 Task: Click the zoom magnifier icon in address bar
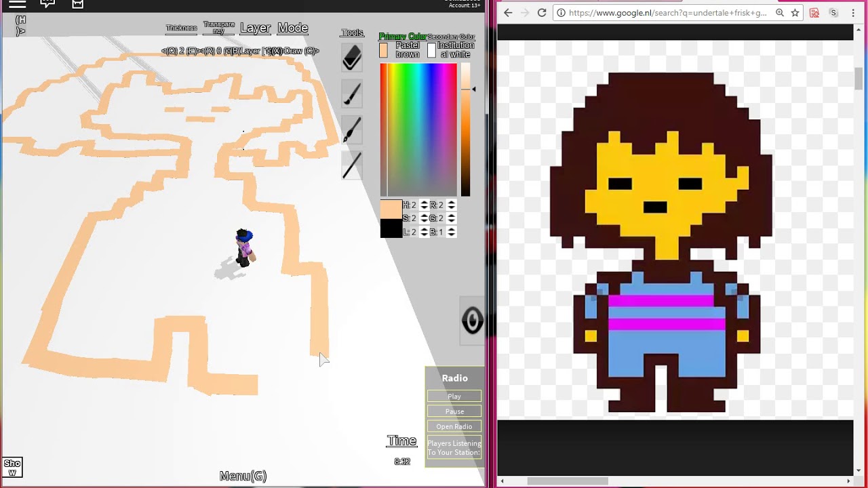coord(780,13)
